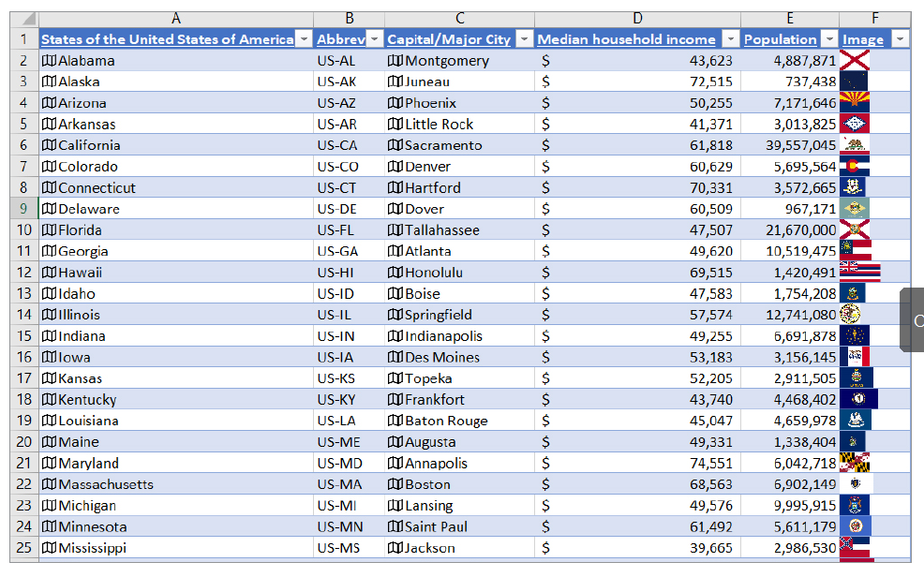Click the map icon beside Hawaii
The height and width of the screenshot is (577, 924).
pyautogui.click(x=50, y=273)
